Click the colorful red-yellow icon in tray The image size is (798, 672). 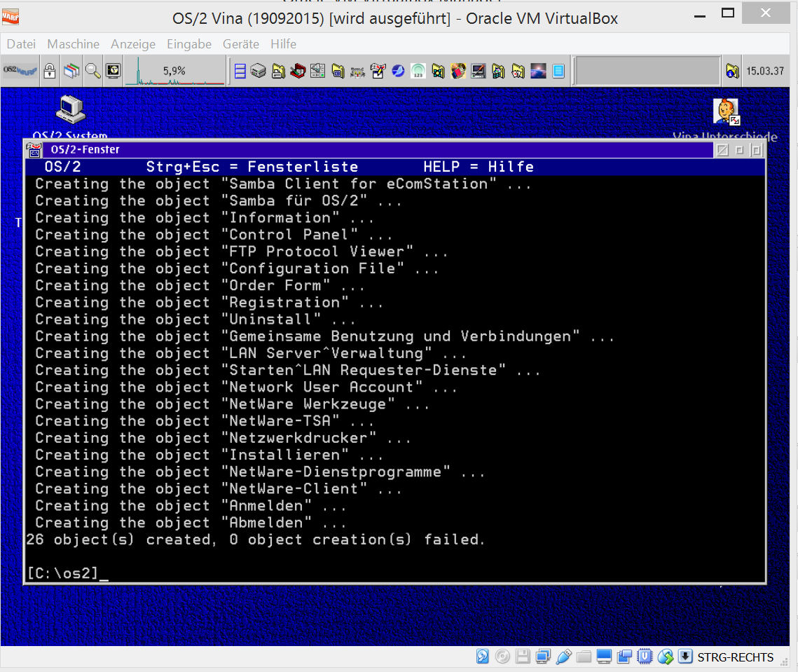click(458, 71)
